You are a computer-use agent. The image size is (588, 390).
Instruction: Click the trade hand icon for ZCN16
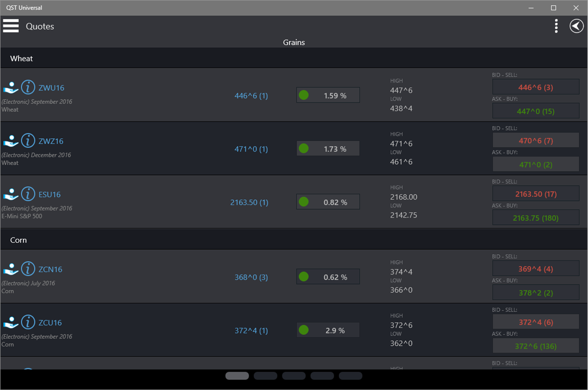(x=11, y=269)
